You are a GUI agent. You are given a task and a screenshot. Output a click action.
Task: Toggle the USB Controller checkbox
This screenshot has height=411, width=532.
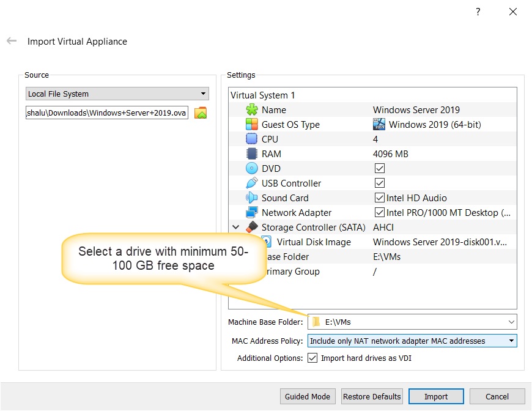tap(380, 183)
